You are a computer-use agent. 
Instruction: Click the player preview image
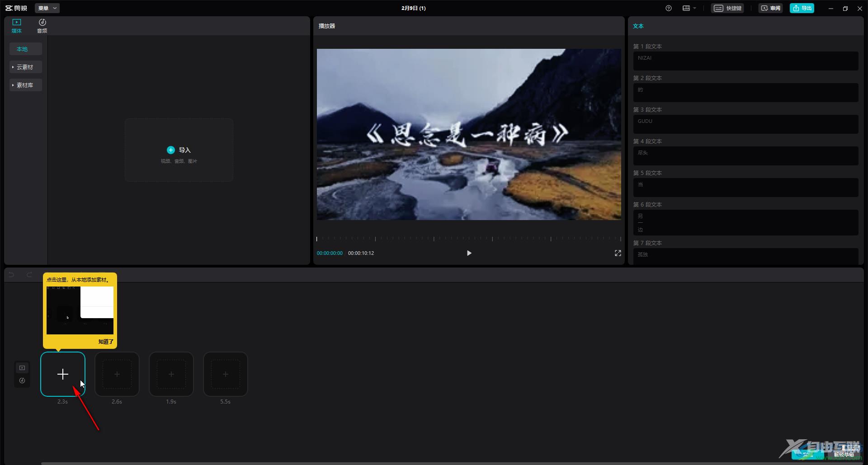tap(469, 134)
